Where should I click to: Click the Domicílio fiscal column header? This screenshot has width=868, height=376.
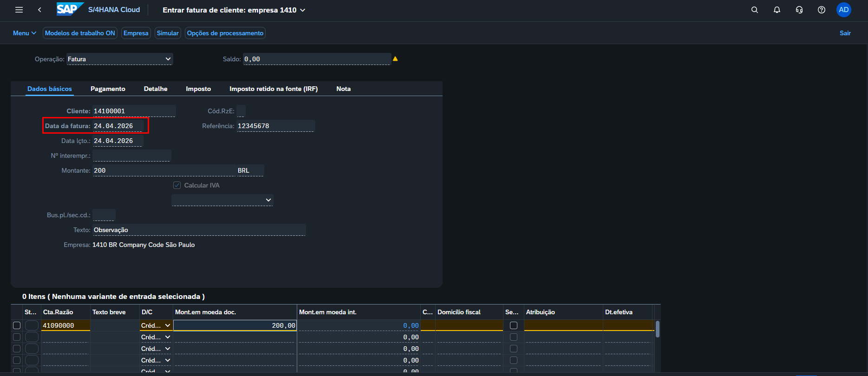469,312
